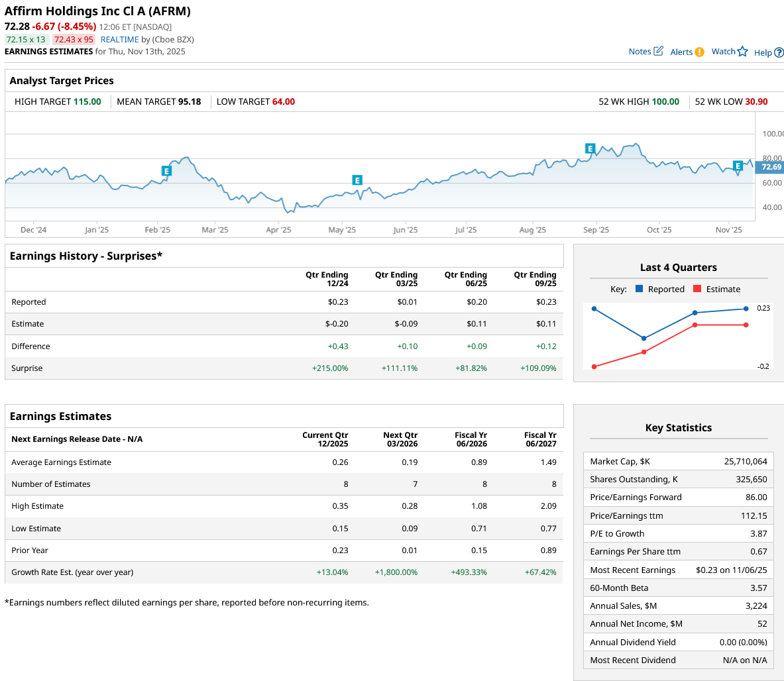Click the blue Reported legend swatch
The width and height of the screenshot is (784, 681).
[639, 288]
